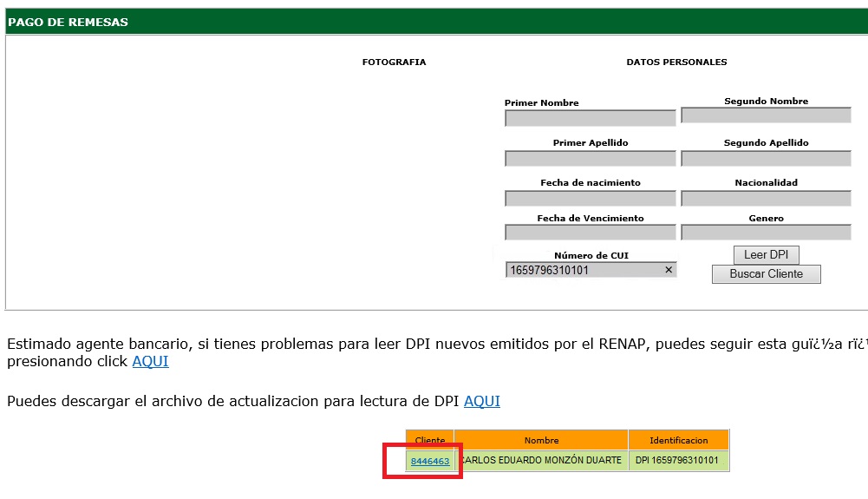Clear the Número de CUI field with the X
The height and width of the screenshot is (499, 868).
(669, 270)
